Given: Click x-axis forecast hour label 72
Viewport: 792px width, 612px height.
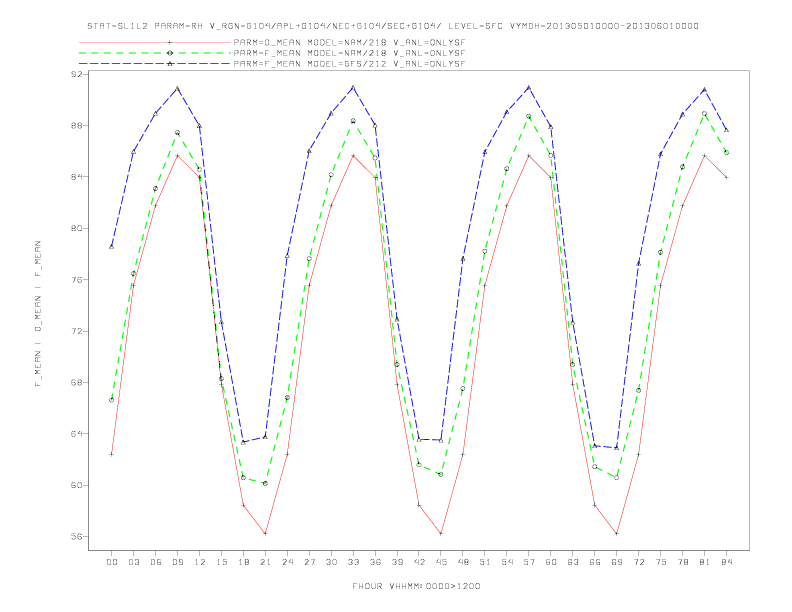Looking at the screenshot, I should (639, 562).
